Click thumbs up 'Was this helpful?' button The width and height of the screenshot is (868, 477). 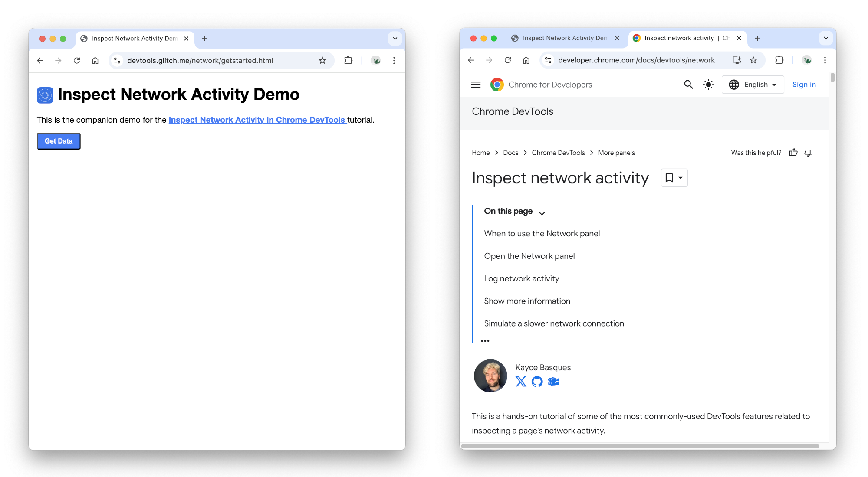pos(794,153)
